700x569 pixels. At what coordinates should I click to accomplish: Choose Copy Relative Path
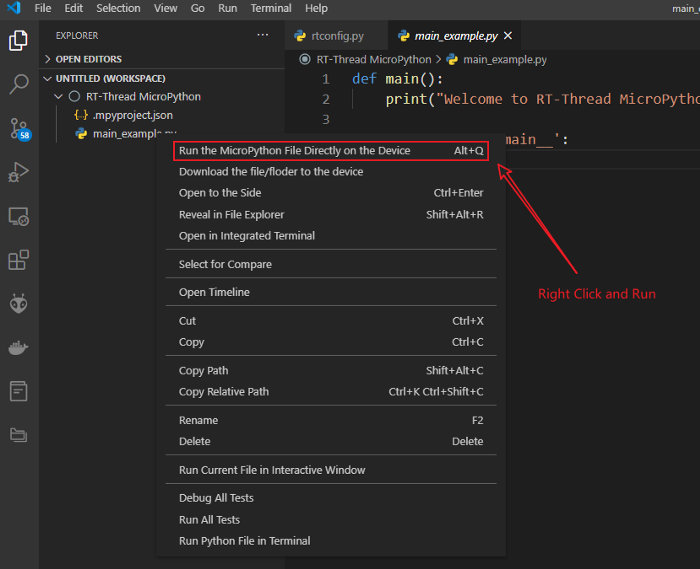[331, 392]
